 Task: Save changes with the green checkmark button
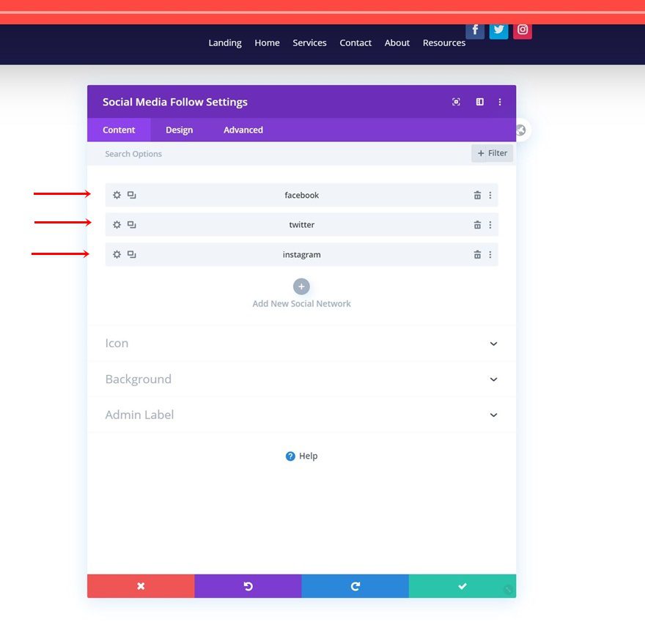[x=462, y=586]
